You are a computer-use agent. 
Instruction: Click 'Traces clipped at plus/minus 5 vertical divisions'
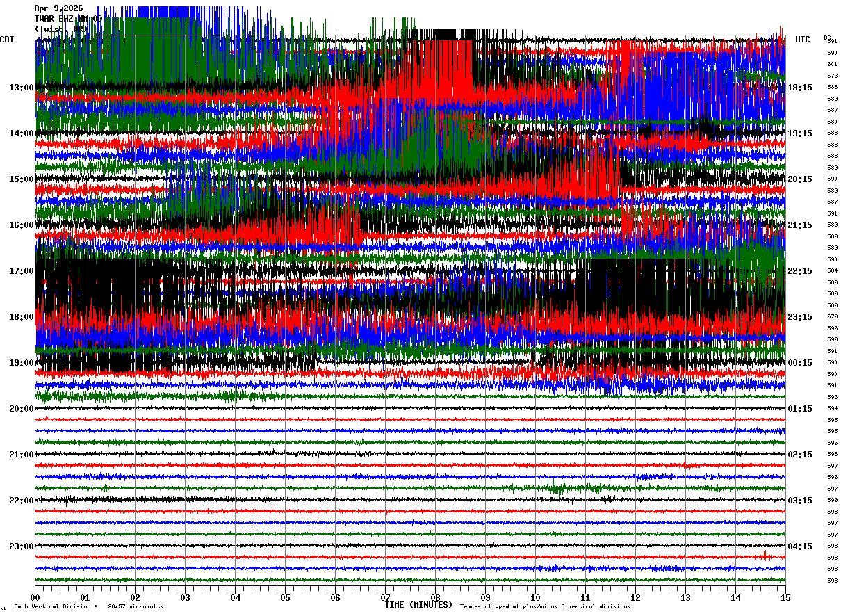pyautogui.click(x=545, y=606)
